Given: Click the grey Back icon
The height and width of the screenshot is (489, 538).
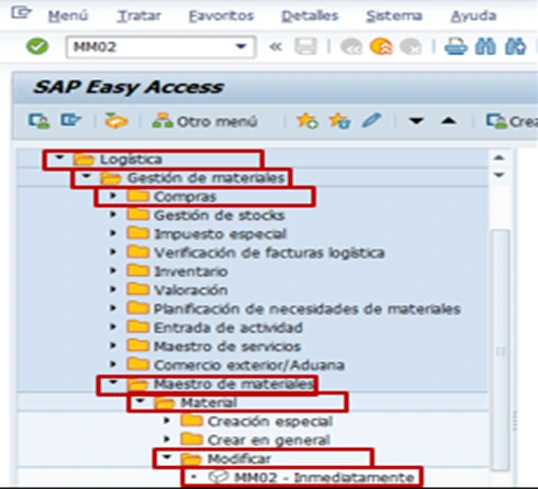Looking at the screenshot, I should 351,47.
